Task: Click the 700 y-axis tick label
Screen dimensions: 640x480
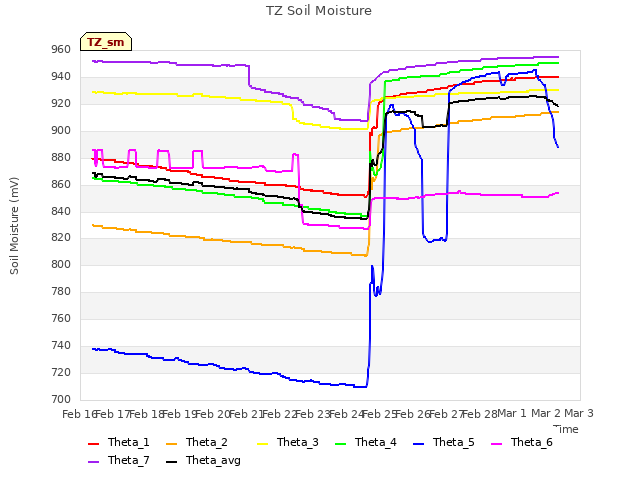Action: tap(61, 399)
